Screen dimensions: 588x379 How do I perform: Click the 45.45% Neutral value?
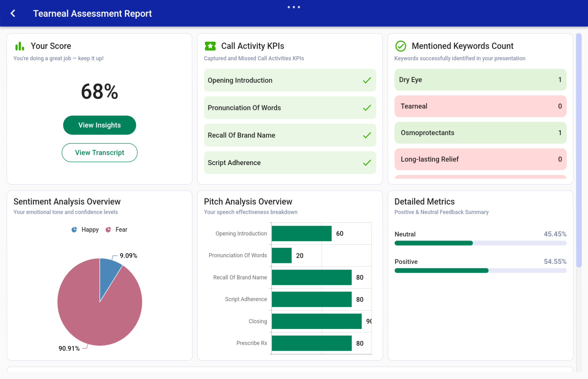click(x=555, y=234)
